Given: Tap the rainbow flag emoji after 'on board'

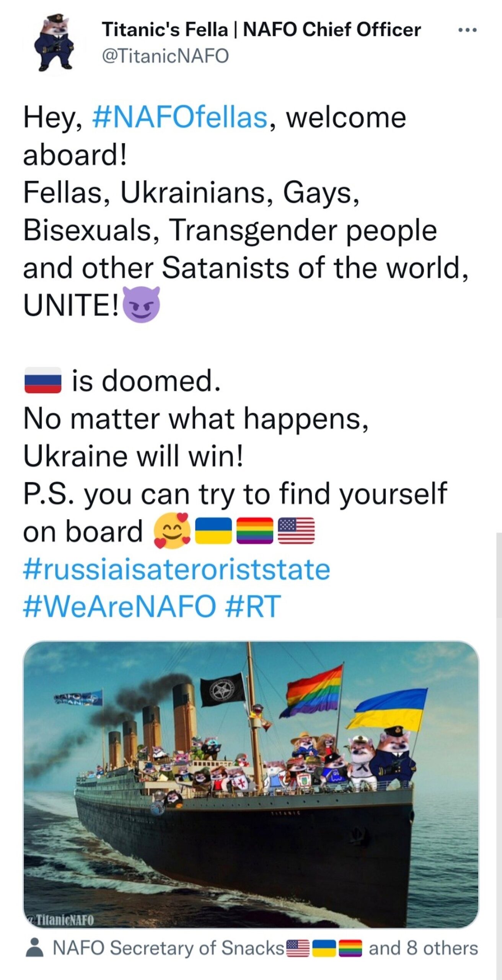Looking at the screenshot, I should [255, 531].
